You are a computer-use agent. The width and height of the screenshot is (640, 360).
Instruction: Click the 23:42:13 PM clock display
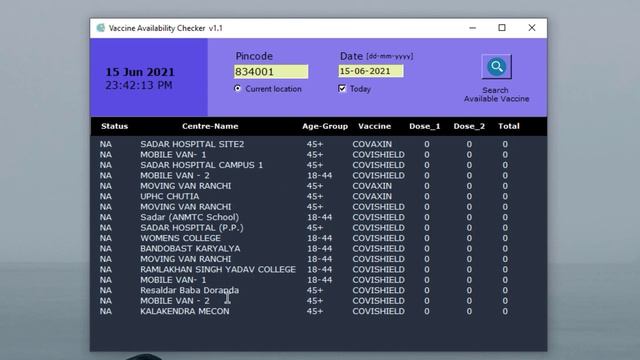[139, 85]
